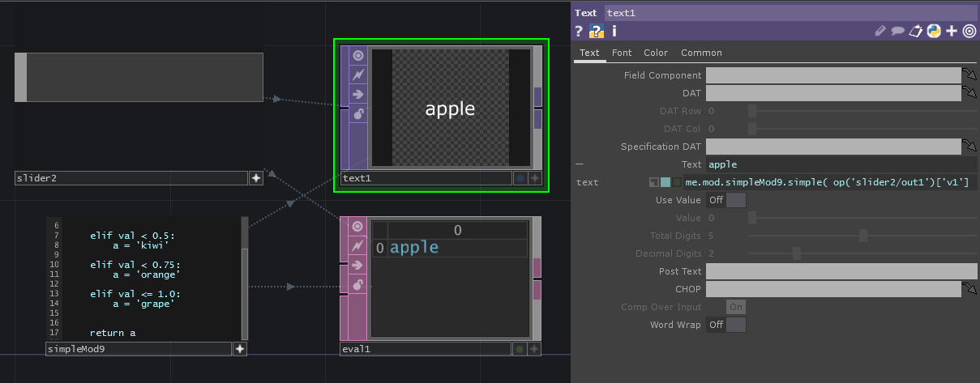Click the circular target icon in the parameter header
Viewport: 980px width, 383px height.
coord(969,32)
